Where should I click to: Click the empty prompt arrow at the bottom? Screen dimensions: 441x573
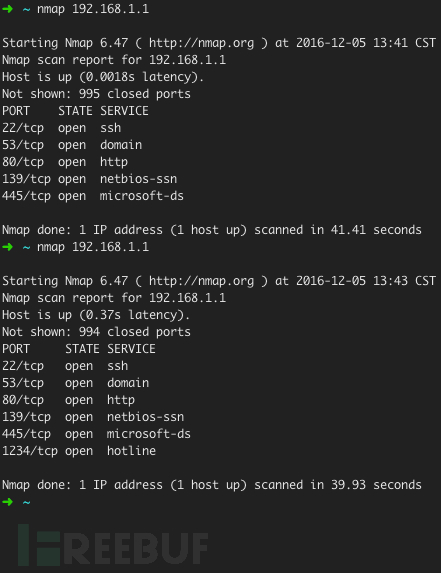point(7,502)
